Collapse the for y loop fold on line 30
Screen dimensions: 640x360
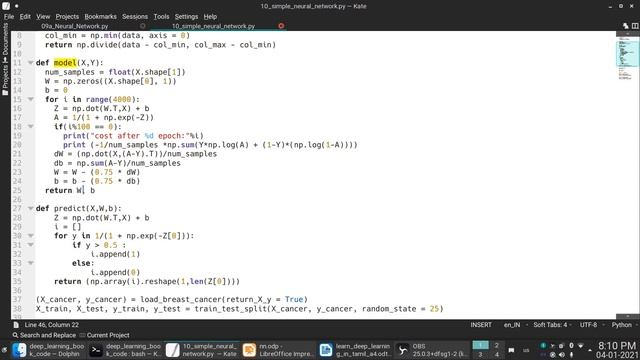tap(31, 236)
